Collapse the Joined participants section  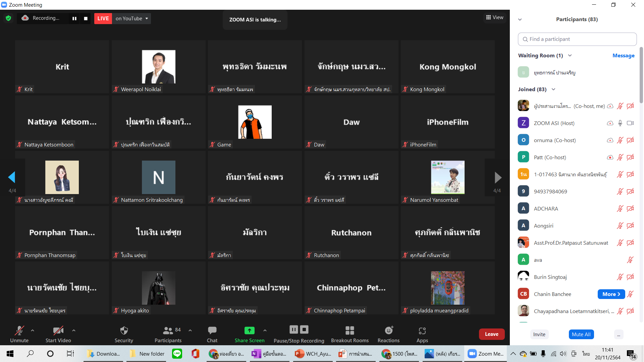[553, 89]
